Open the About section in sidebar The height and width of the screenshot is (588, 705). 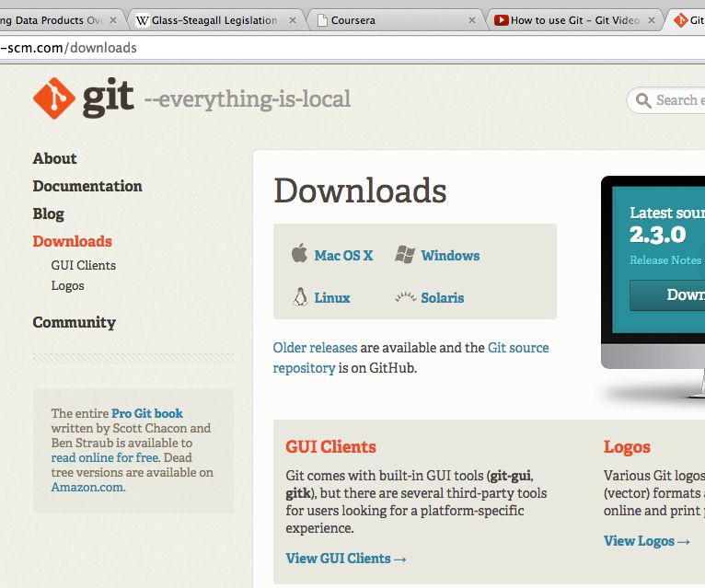coord(55,158)
